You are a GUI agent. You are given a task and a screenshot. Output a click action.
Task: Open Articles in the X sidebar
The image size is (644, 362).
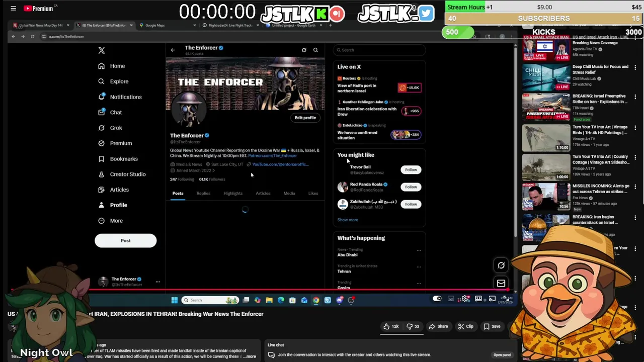(x=114, y=190)
